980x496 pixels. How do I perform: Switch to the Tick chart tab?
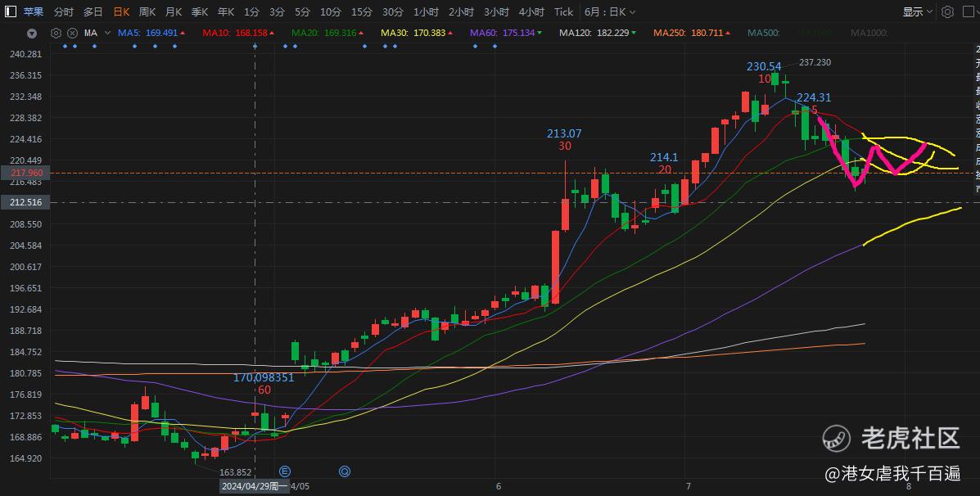563,12
